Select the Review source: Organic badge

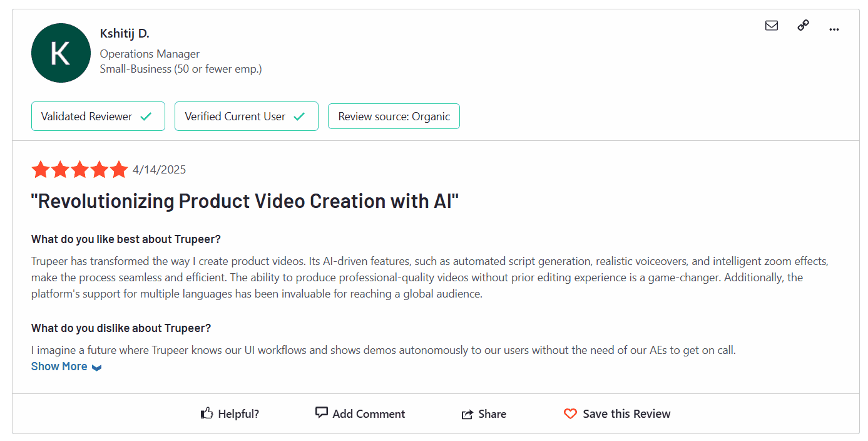coord(394,116)
